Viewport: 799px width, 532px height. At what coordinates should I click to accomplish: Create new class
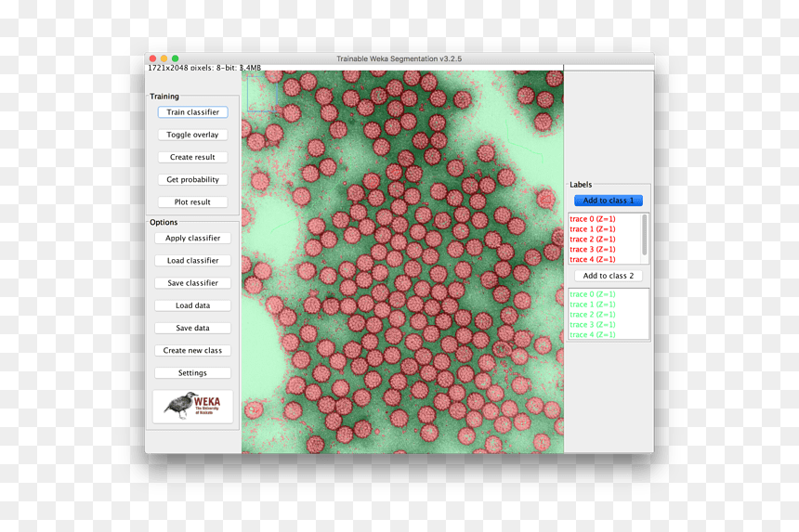click(192, 350)
